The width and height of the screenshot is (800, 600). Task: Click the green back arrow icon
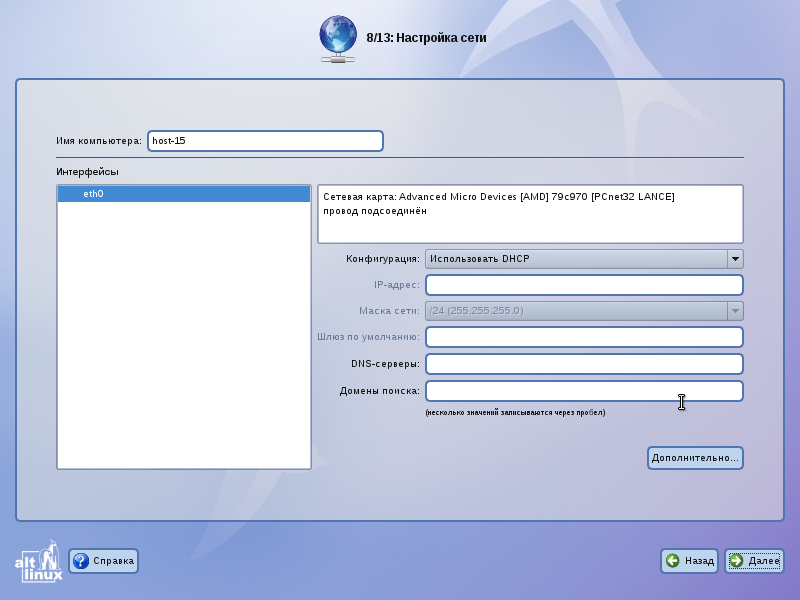coord(672,561)
